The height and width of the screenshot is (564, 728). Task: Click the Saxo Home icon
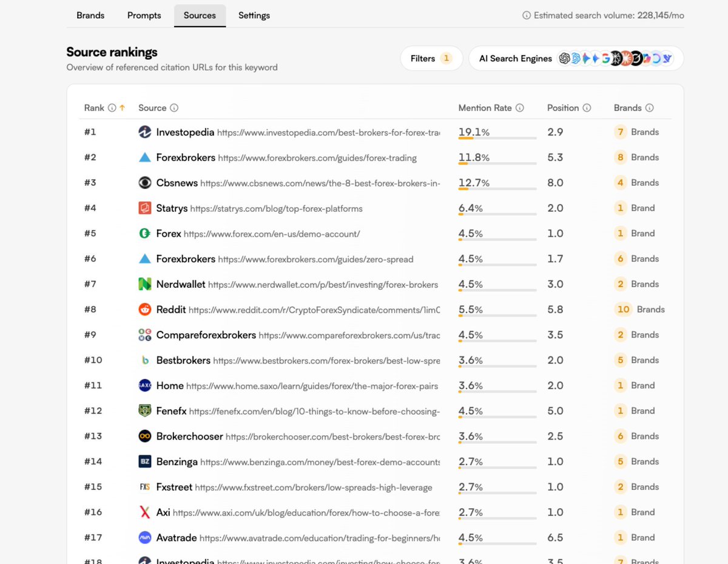tap(144, 386)
